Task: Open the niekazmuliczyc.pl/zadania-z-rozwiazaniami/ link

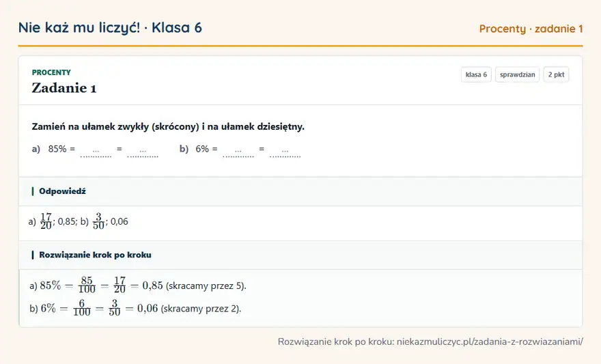Action: coord(490,341)
